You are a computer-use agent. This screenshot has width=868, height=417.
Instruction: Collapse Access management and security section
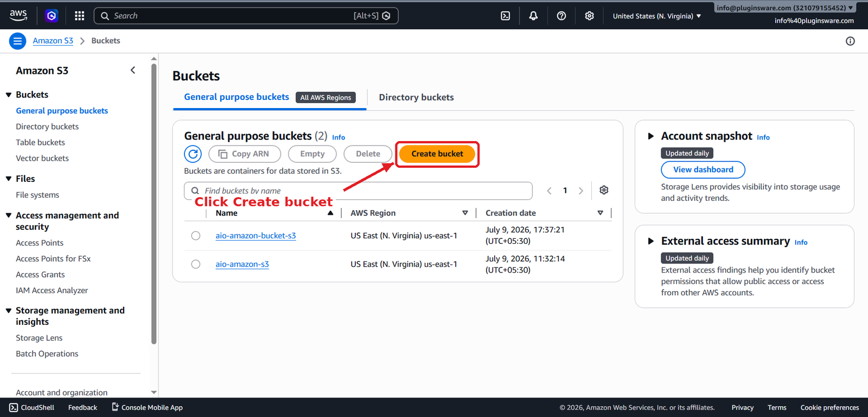(9, 216)
